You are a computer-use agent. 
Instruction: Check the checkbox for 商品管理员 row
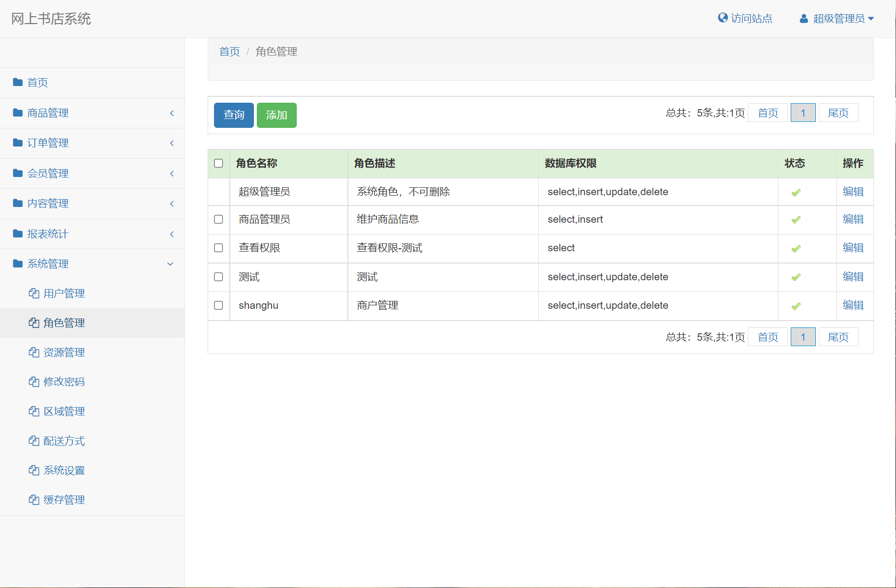pyautogui.click(x=218, y=220)
